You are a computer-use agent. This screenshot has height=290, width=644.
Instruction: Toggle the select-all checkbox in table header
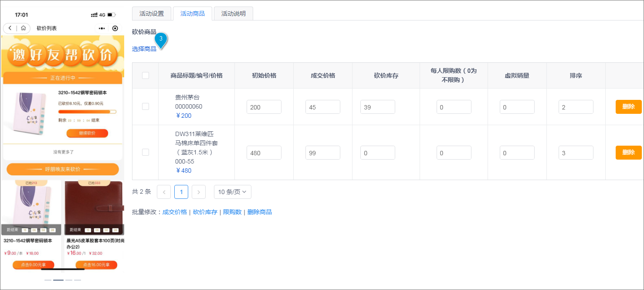coord(146,75)
